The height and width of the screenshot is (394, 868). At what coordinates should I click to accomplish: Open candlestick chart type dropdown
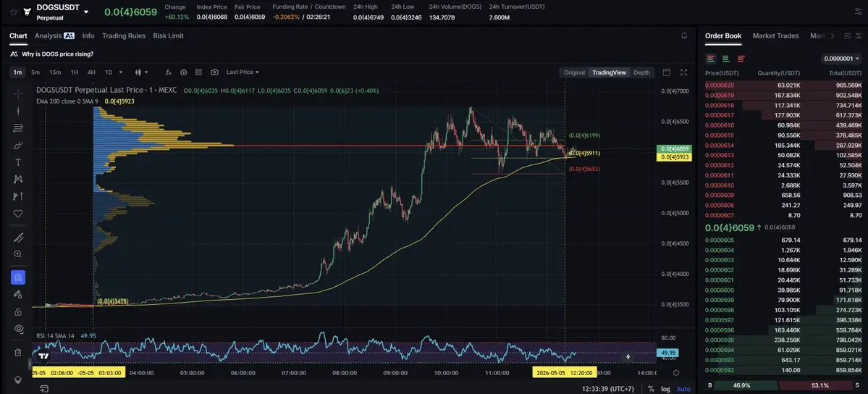click(x=142, y=72)
